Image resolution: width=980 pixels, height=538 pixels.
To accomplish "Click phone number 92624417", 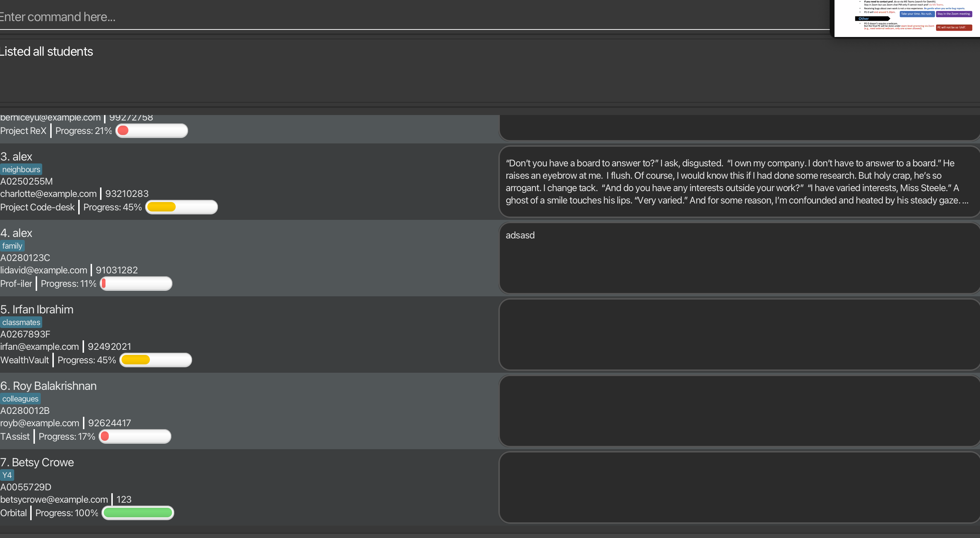I will pyautogui.click(x=109, y=423).
